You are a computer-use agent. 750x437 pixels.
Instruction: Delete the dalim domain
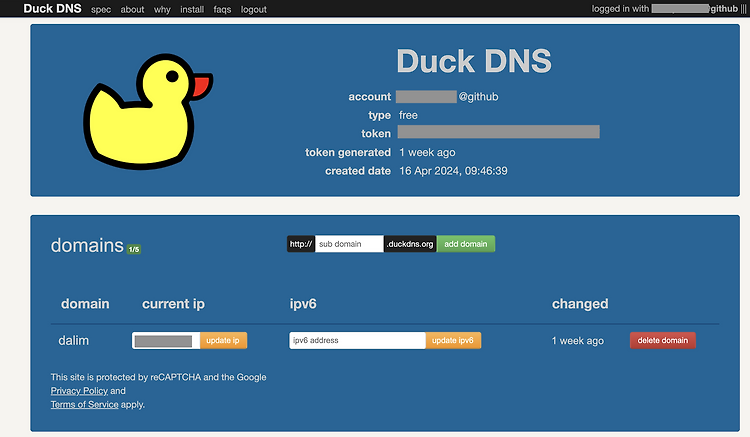662,340
